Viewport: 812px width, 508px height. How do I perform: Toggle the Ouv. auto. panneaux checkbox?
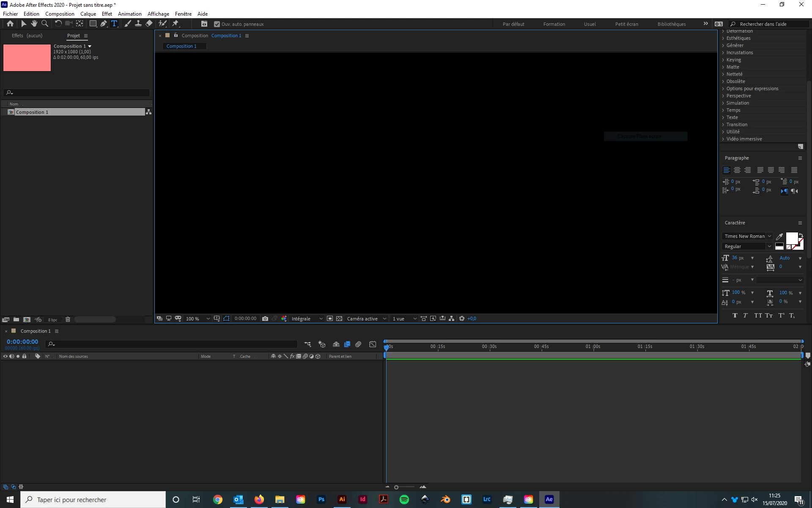pos(217,24)
